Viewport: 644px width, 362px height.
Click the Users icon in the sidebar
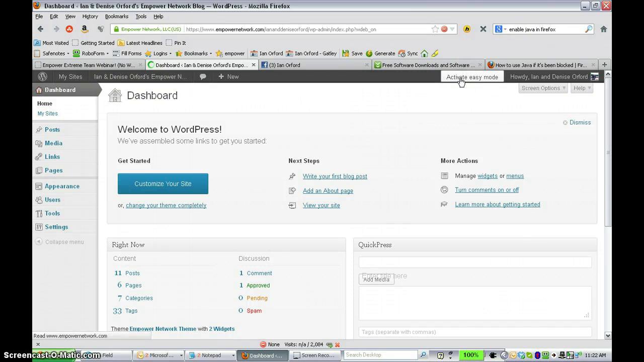[x=39, y=200]
